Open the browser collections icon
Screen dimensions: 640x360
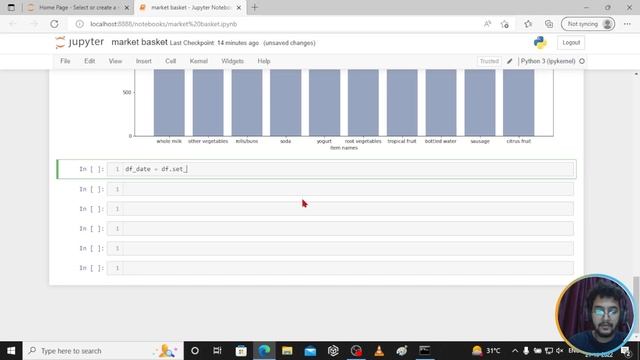coord(549,24)
